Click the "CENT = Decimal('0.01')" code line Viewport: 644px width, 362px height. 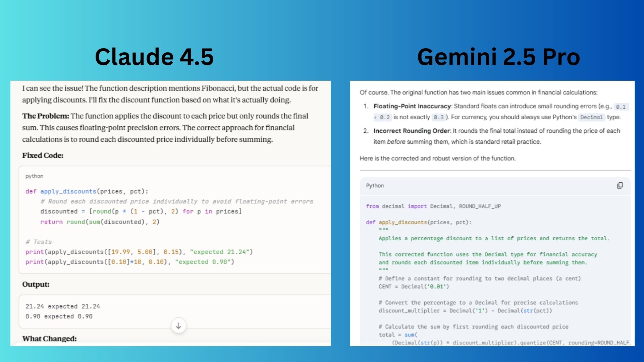(413, 287)
